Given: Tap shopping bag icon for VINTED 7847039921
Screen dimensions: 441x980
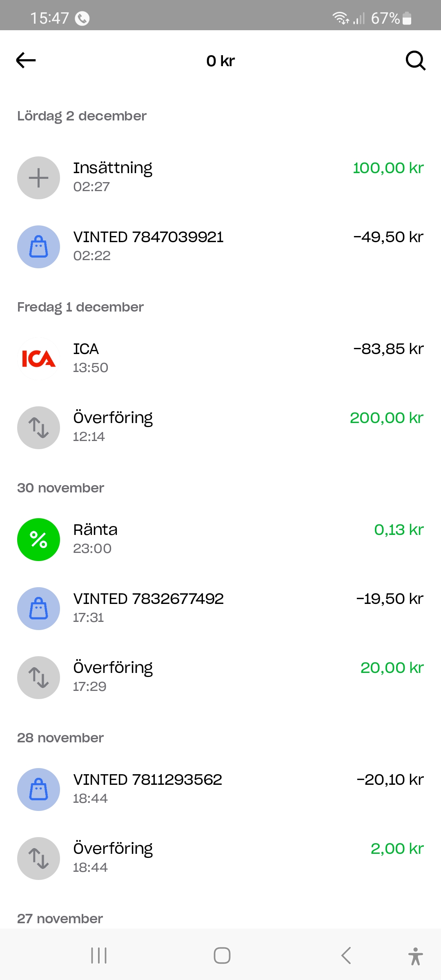Looking at the screenshot, I should (x=38, y=247).
